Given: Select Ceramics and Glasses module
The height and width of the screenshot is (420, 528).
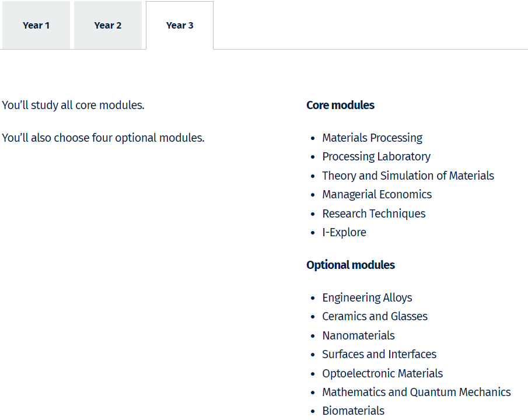Looking at the screenshot, I should click(x=375, y=316).
